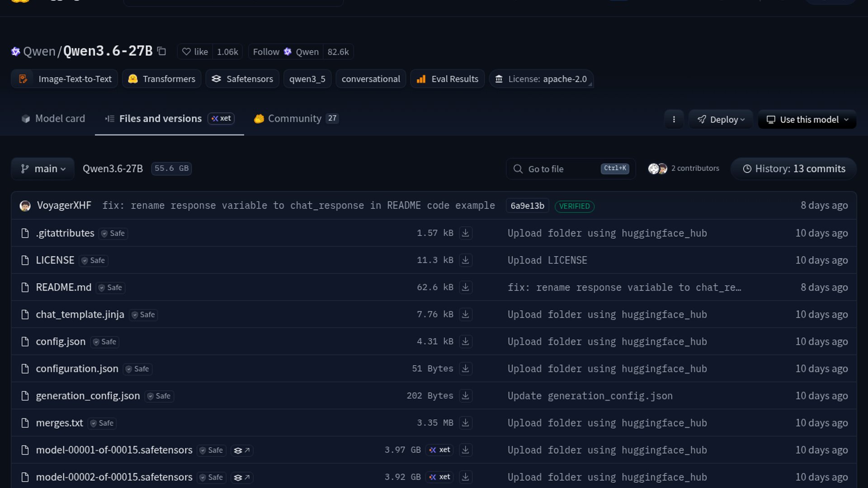Open generation_config.json file
Screen dimensions: 868x488
(x=88, y=396)
